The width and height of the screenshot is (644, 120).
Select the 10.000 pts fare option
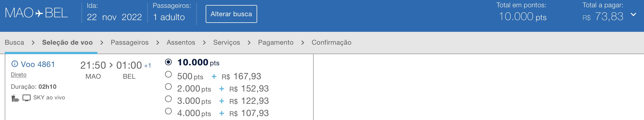point(168,62)
